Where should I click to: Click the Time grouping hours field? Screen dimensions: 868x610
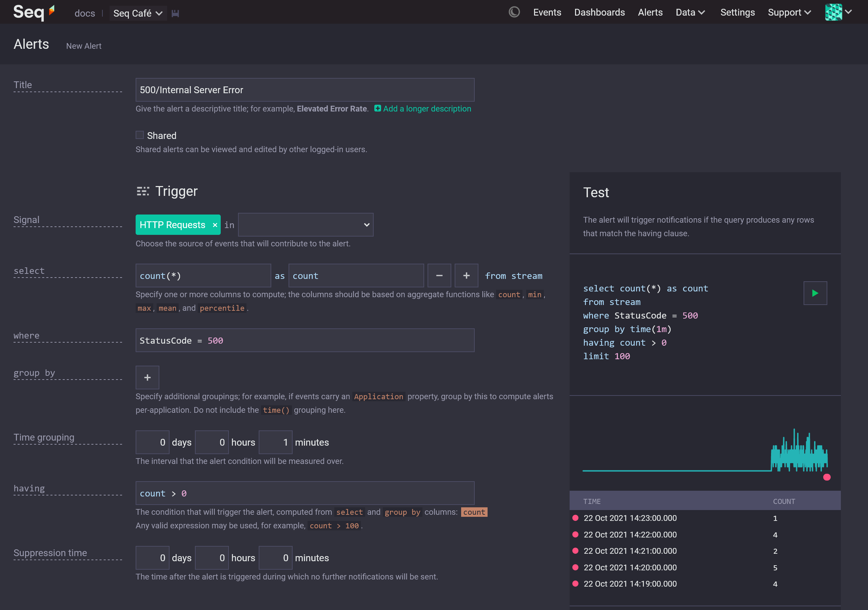click(212, 442)
